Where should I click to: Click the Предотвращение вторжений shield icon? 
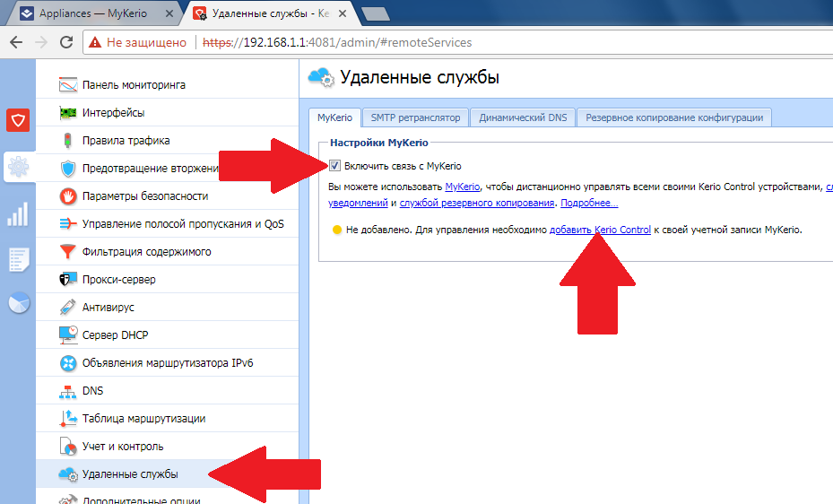(68, 169)
